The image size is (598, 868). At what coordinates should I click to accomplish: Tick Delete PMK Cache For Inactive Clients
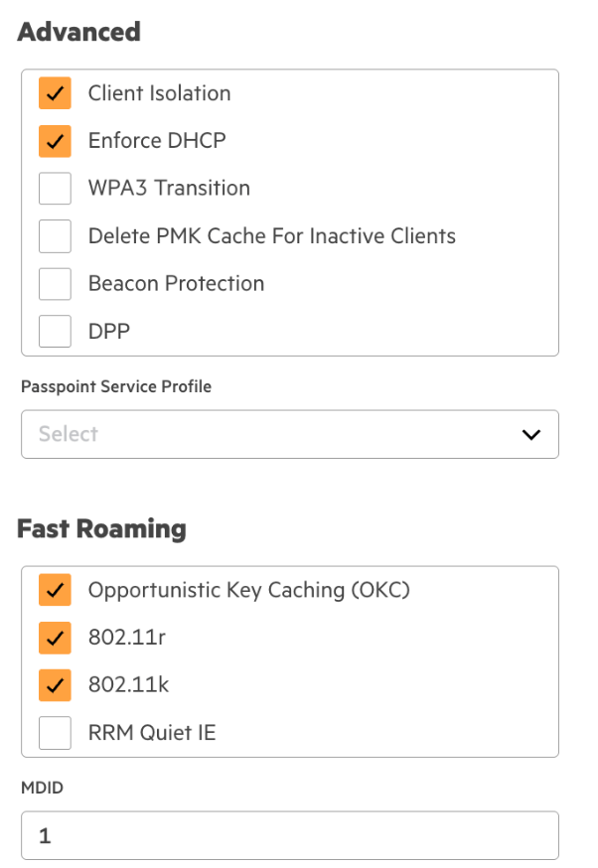55,236
